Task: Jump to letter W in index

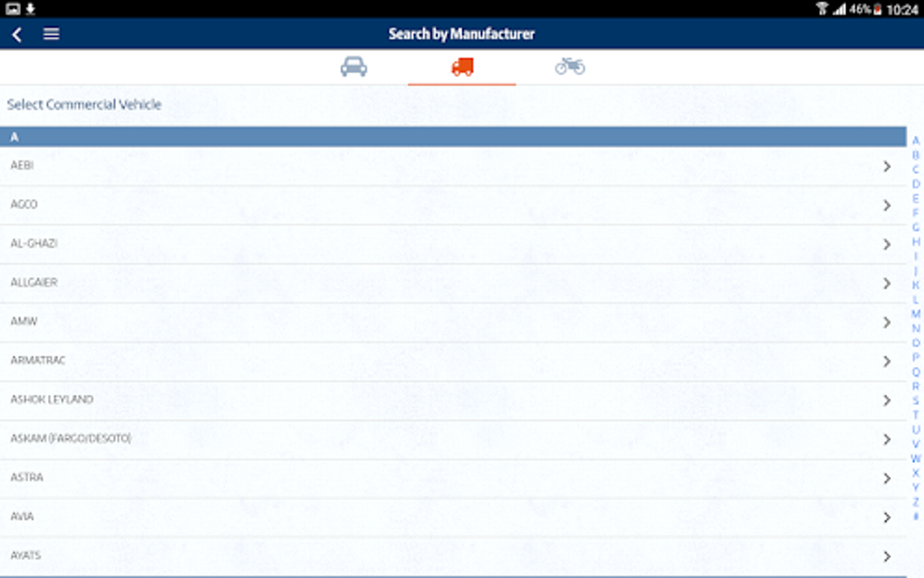Action: (x=916, y=458)
